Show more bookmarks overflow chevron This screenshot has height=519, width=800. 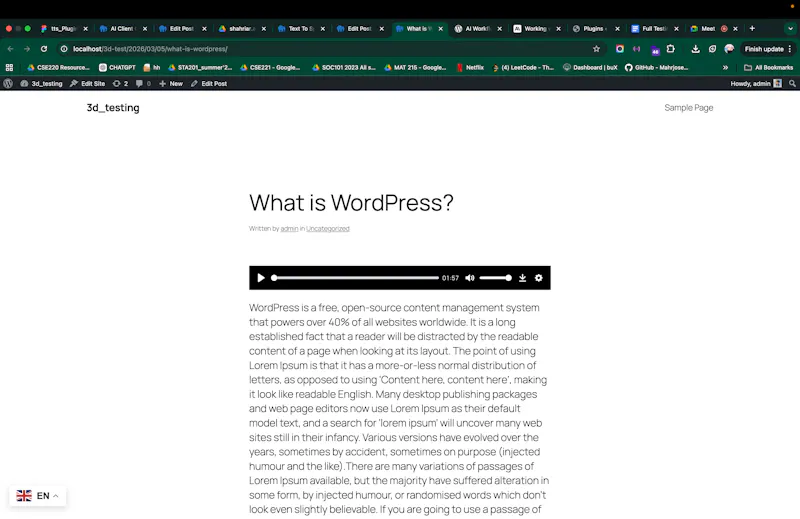[725, 67]
